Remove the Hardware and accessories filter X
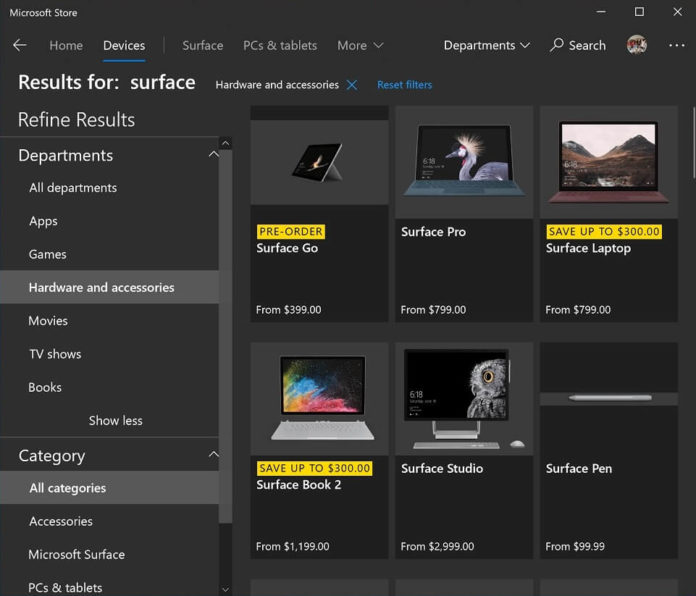696x596 pixels. 352,85
